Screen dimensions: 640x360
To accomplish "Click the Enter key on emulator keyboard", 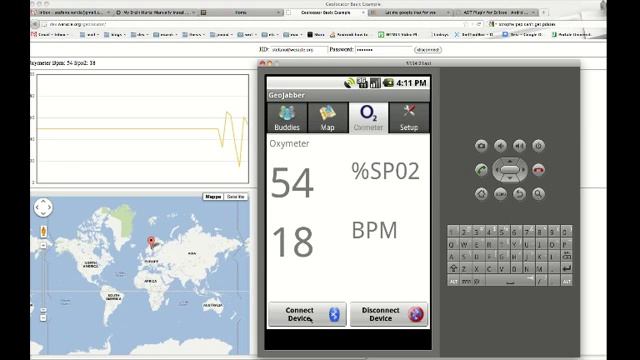I will tap(566, 269).
